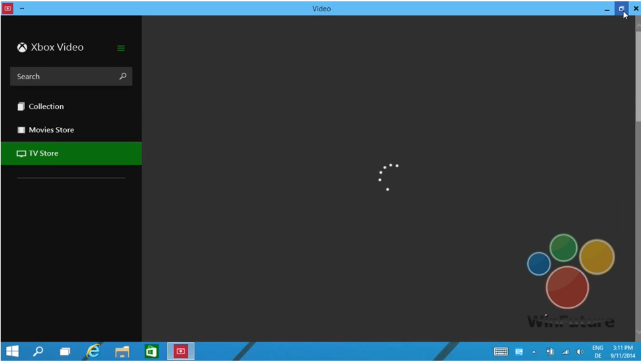Click the search magnifier icon in sidebar

122,77
